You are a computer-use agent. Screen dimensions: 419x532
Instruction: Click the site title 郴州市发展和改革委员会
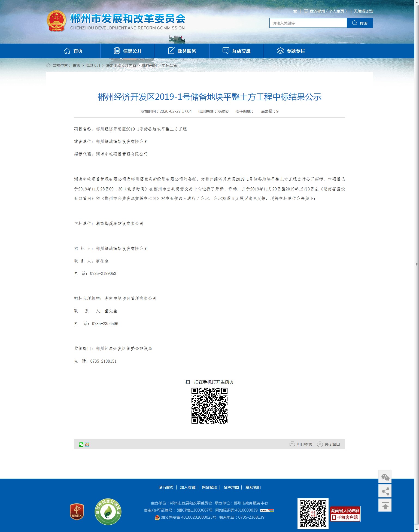tap(128, 19)
